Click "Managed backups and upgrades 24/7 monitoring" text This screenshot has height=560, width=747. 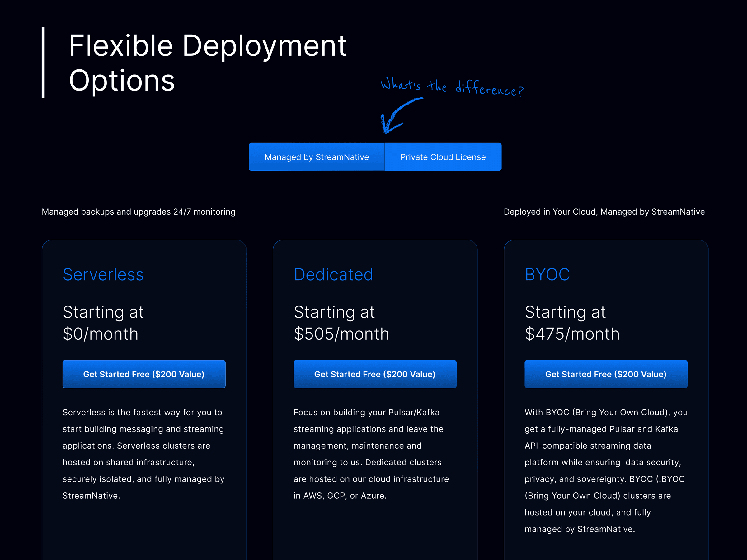(139, 212)
